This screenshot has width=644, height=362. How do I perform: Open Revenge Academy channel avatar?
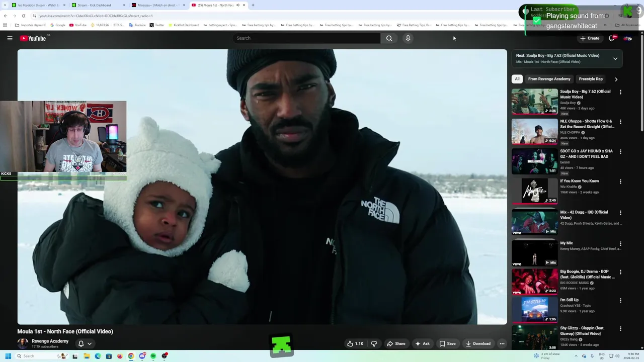tap(23, 343)
